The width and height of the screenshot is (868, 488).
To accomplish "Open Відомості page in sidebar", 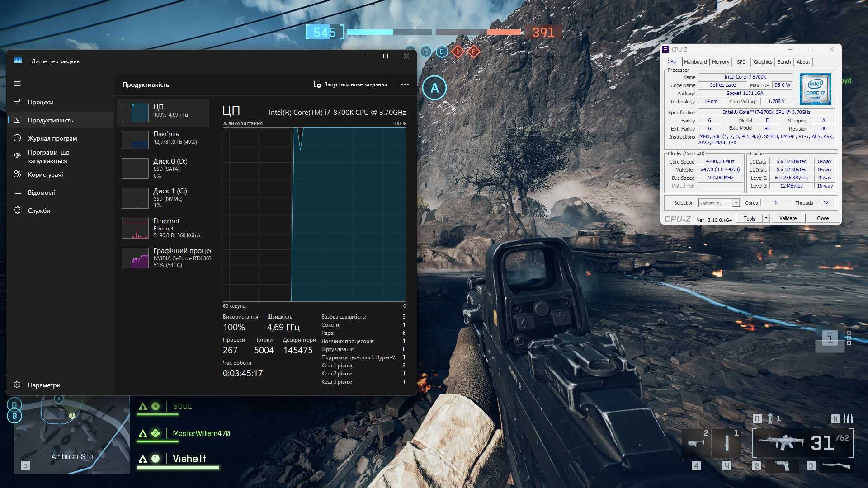I will click(x=61, y=192).
